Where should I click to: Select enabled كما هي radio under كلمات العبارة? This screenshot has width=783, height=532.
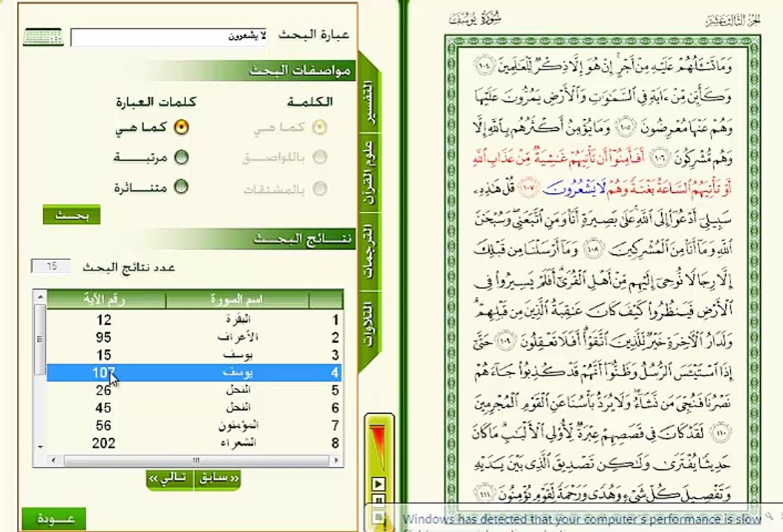[181, 127]
